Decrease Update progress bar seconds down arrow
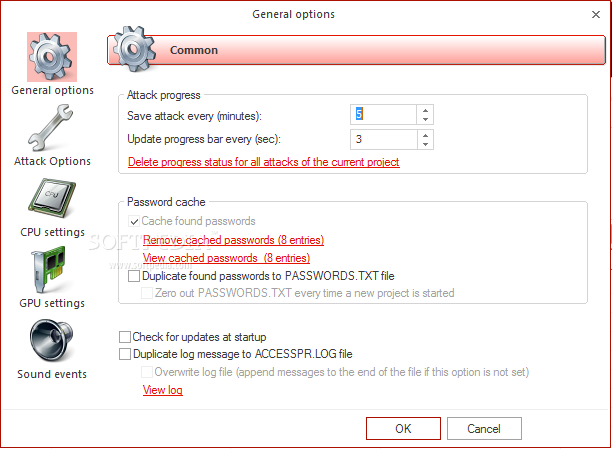The width and height of the screenshot is (612, 449). point(425,144)
